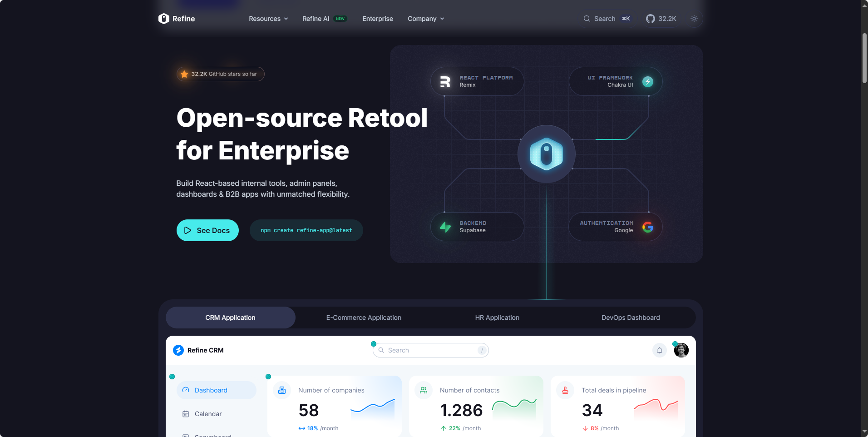This screenshot has width=868, height=437.
Task: Click the browser vertical scrollbar thumb
Action: (864, 58)
